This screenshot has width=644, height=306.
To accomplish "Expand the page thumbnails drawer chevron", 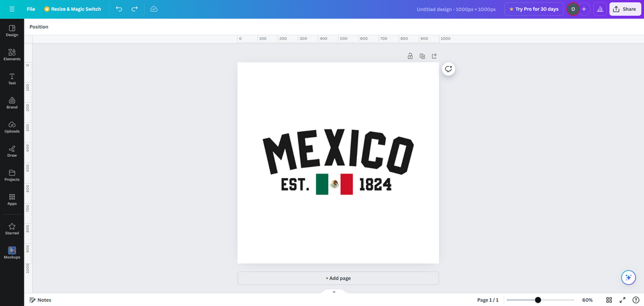I will (x=334, y=292).
